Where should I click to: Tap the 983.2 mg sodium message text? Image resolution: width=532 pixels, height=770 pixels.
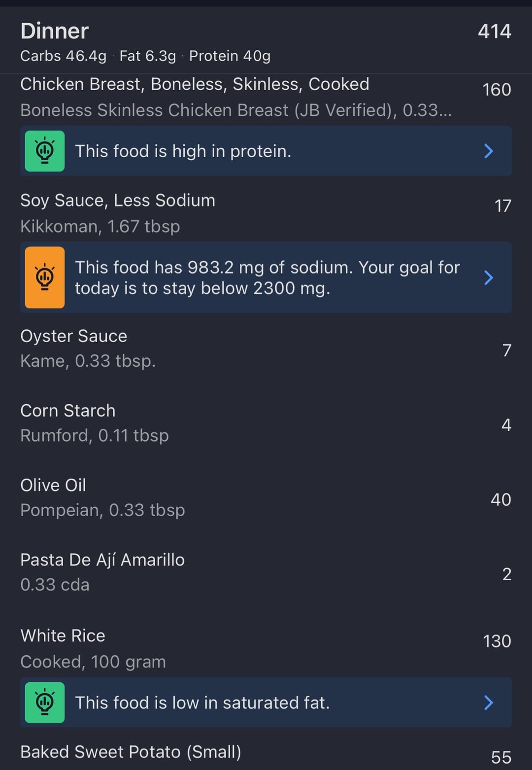pyautogui.click(x=267, y=278)
